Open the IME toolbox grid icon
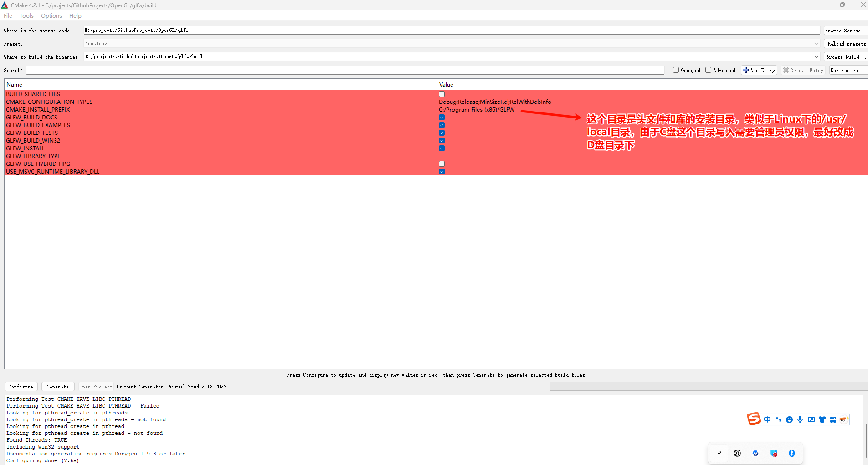The image size is (868, 465). [833, 419]
